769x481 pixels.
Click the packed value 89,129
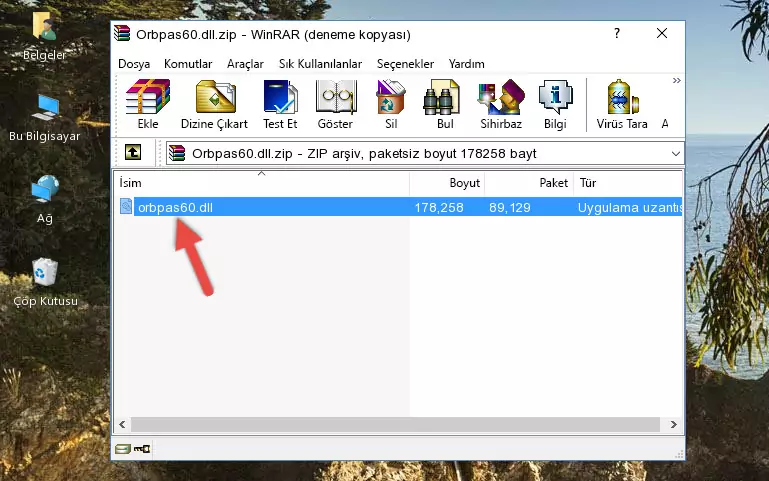(510, 207)
